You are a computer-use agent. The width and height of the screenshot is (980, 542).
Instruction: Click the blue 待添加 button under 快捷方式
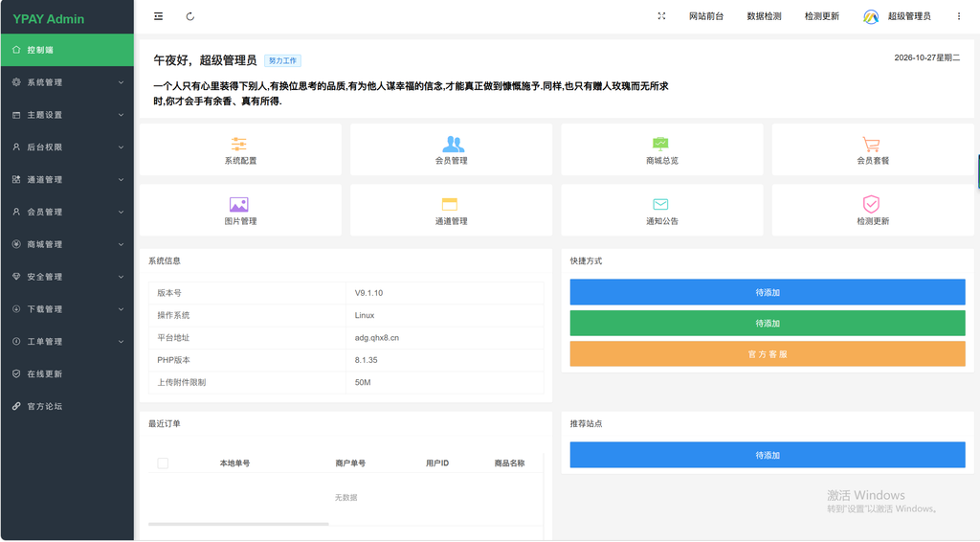pyautogui.click(x=768, y=292)
